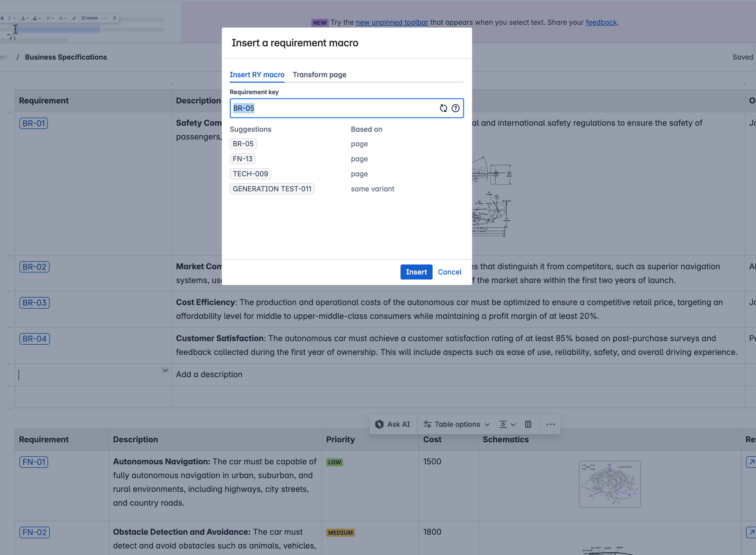The height and width of the screenshot is (555, 756).
Task: Click the Cancel link in the dialog
Action: tap(449, 272)
